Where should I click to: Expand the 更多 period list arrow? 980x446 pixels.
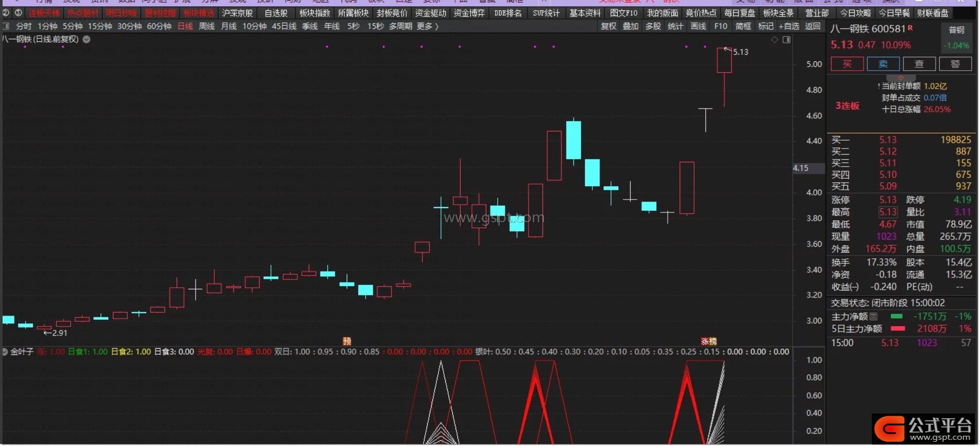tap(437, 26)
